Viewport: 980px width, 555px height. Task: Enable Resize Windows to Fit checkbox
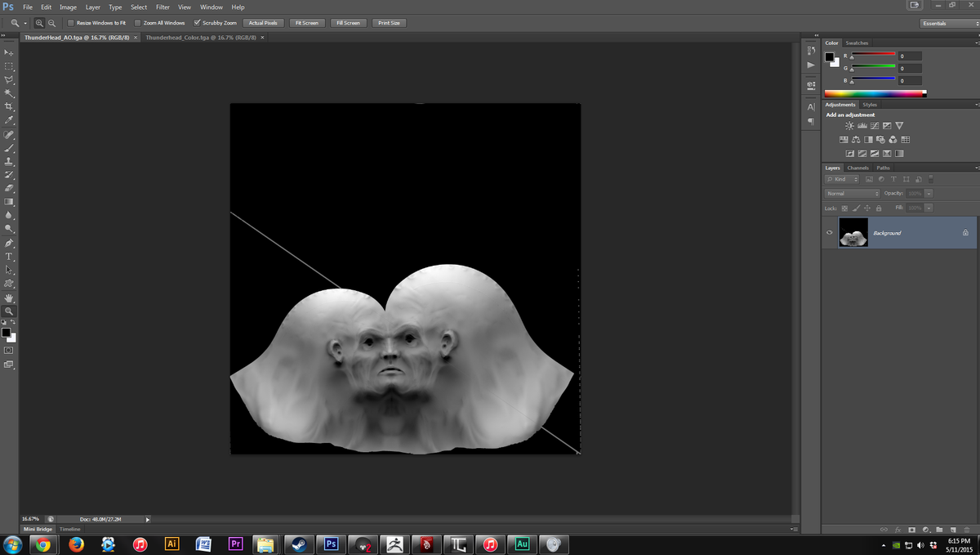[70, 23]
